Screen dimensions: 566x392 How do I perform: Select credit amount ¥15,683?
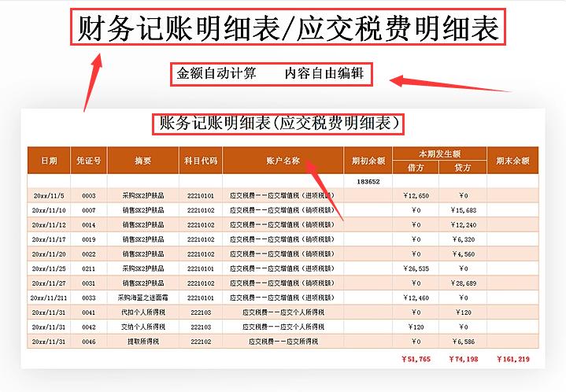464,210
